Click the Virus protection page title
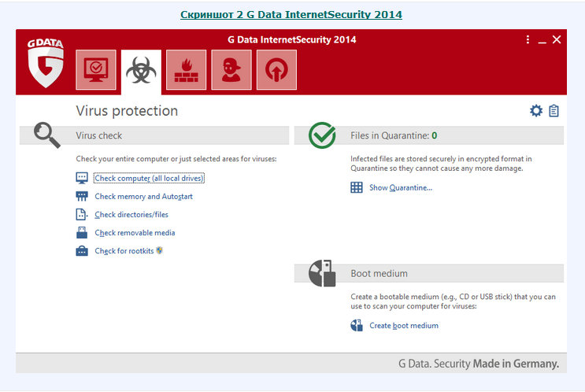 point(127,111)
